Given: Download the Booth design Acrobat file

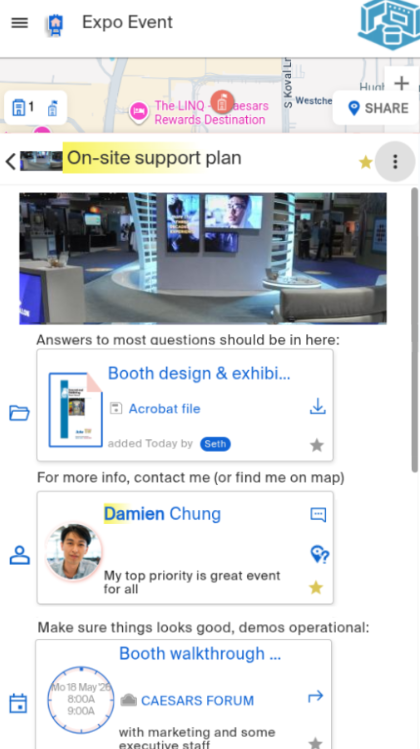Looking at the screenshot, I should click(318, 407).
